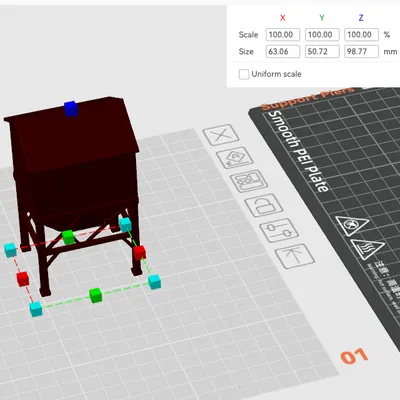
Task: Select cyan corner handle under the hopper
Action: (x=125, y=225)
